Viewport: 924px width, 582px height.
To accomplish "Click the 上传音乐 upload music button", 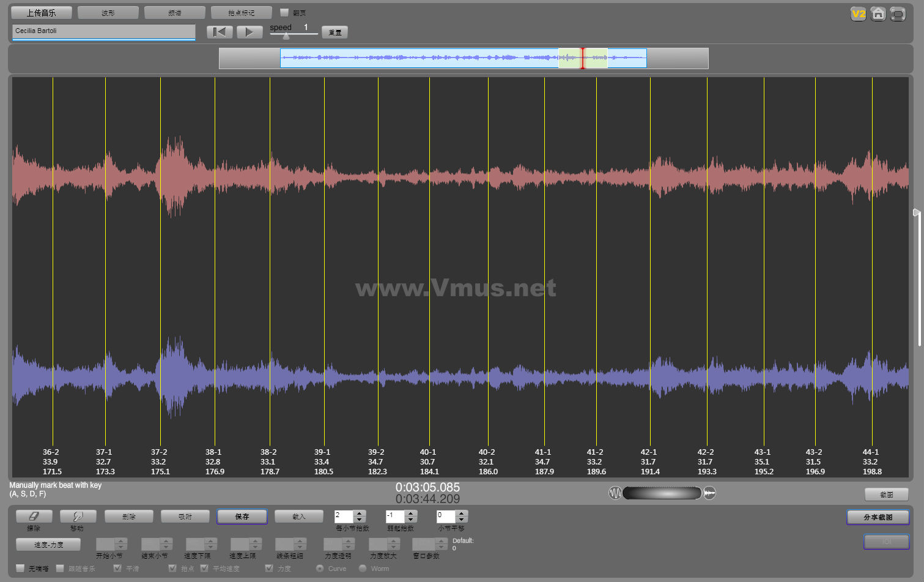I will click(x=41, y=12).
